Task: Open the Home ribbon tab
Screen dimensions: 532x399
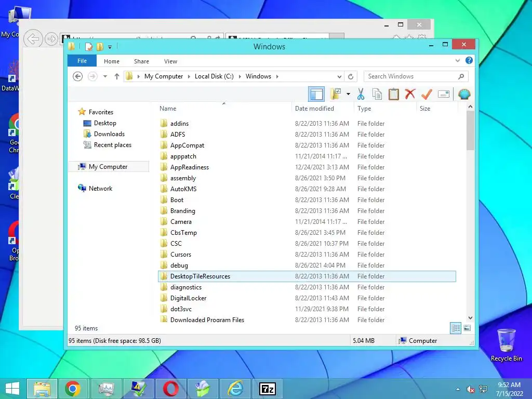Action: [x=112, y=61]
